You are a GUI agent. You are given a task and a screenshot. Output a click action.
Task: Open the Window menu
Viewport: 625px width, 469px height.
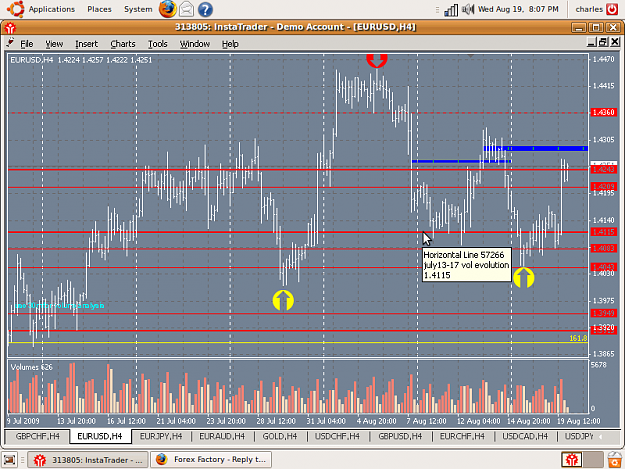[x=195, y=44]
